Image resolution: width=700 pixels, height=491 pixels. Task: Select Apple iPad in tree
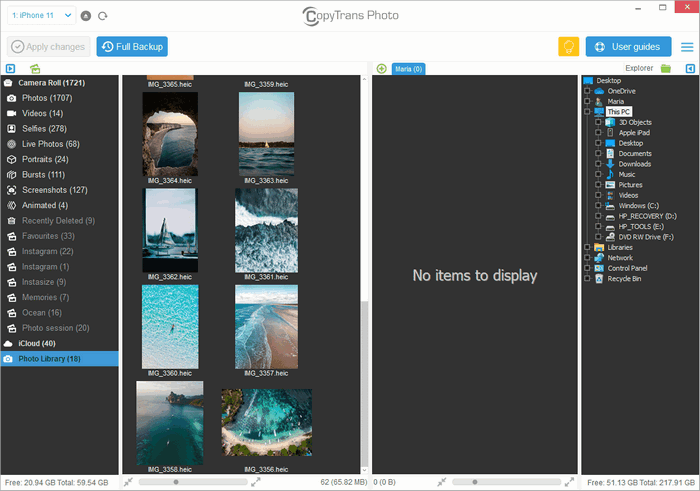634,133
